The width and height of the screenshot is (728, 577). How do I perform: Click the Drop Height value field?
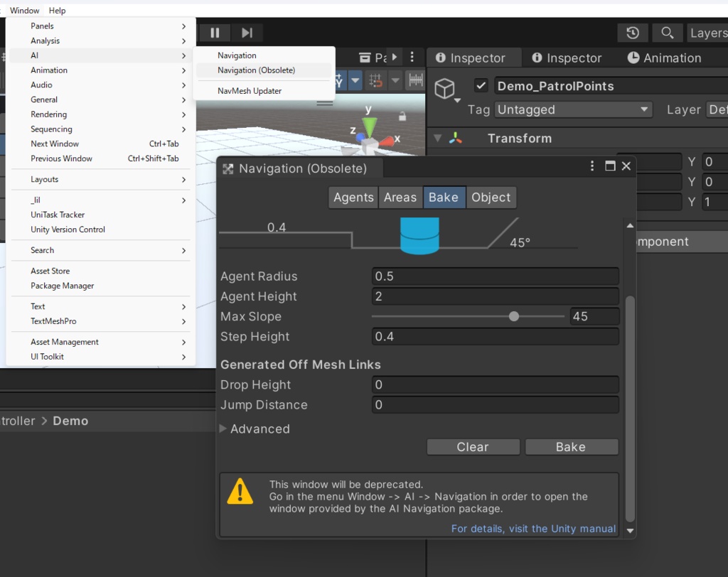coord(496,385)
